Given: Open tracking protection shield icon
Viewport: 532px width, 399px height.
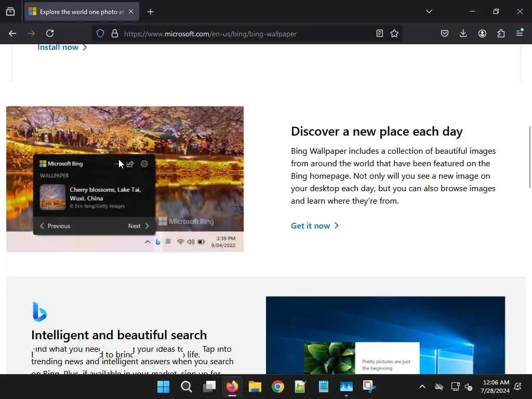Looking at the screenshot, I should 100,33.
